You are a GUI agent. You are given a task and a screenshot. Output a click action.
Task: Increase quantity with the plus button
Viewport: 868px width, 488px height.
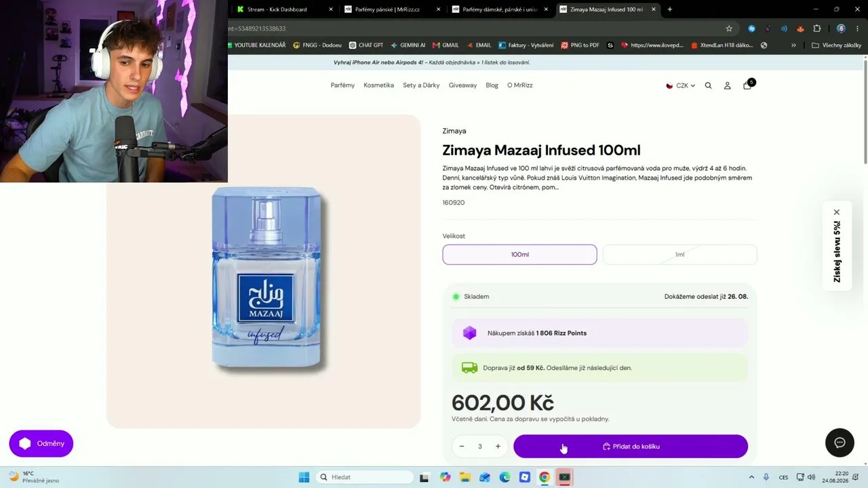(498, 446)
